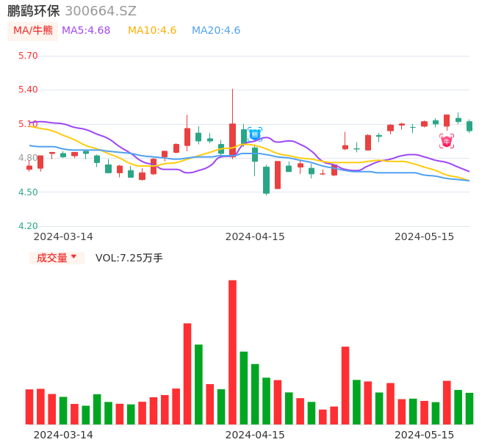Click the VOL:7.25万手 volume readout

(x=129, y=258)
